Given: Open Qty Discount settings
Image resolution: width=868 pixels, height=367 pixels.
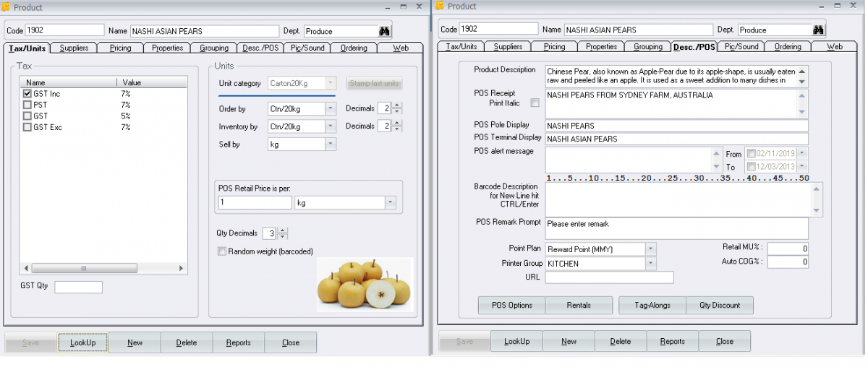Looking at the screenshot, I should click(x=720, y=305).
